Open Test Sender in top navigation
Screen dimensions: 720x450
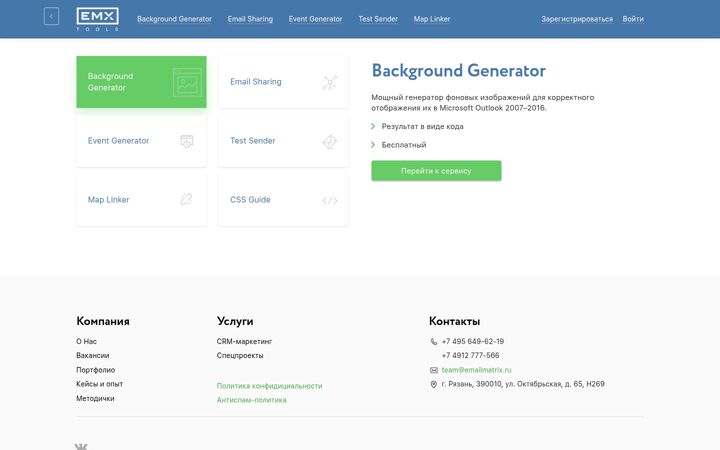[378, 19]
